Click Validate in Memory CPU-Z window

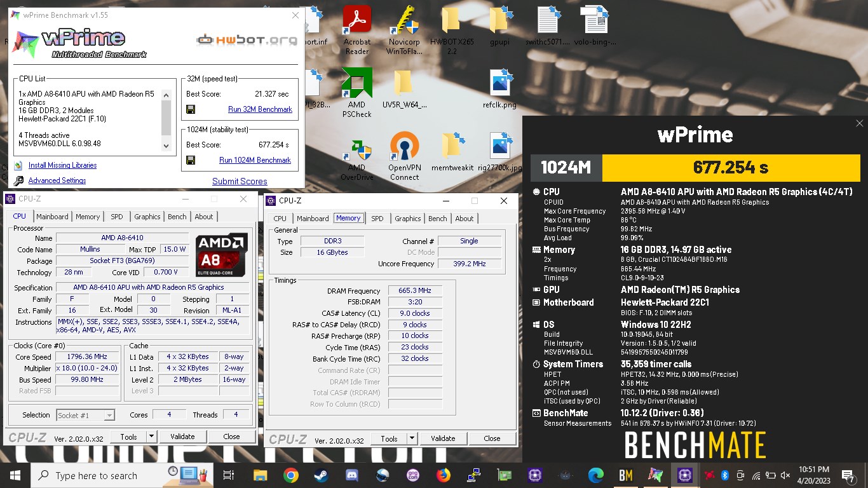tap(443, 438)
